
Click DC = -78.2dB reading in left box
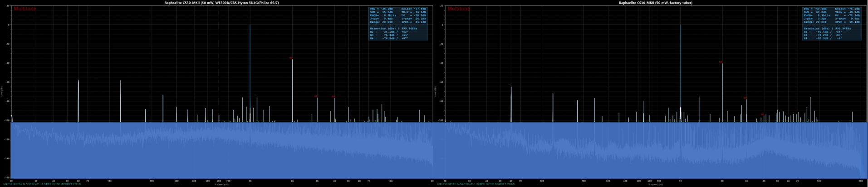point(414,15)
